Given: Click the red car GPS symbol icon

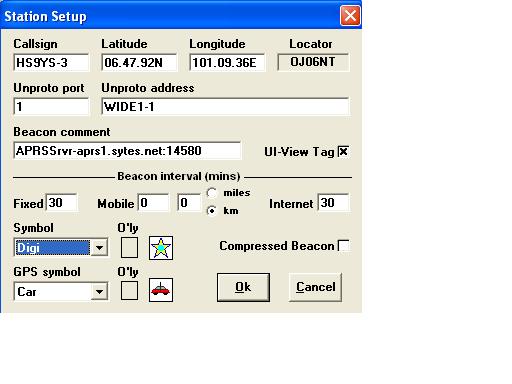Looking at the screenshot, I should (x=161, y=290).
